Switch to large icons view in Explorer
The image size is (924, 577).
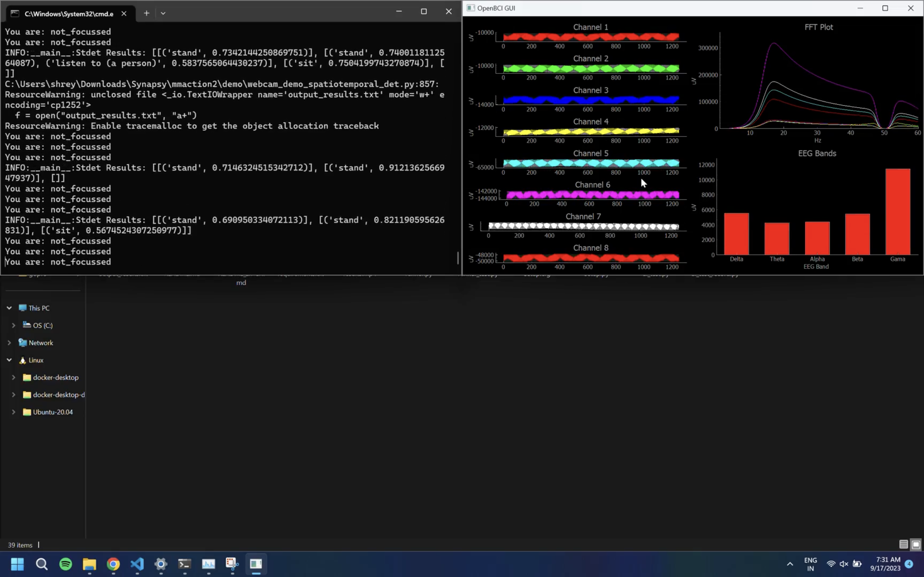point(916,545)
